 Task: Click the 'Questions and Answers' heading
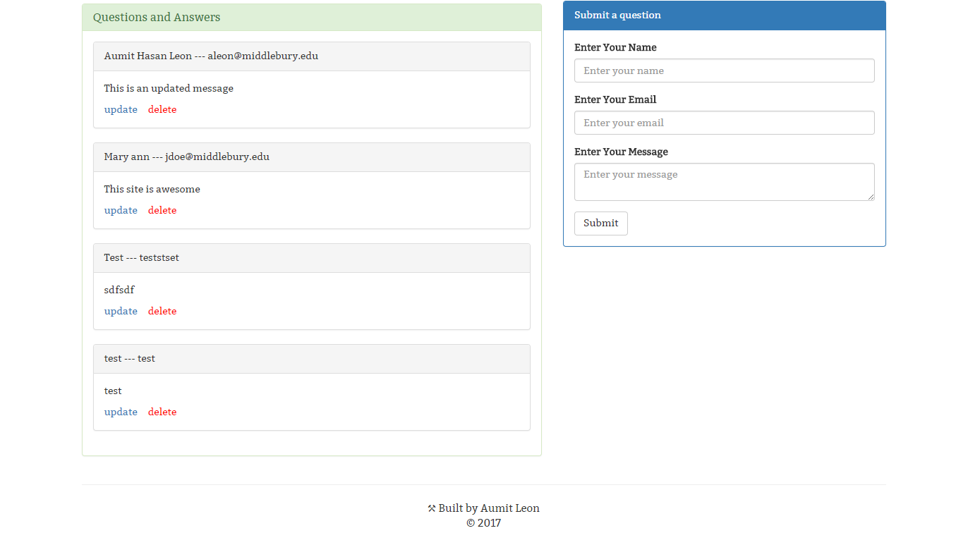(157, 18)
